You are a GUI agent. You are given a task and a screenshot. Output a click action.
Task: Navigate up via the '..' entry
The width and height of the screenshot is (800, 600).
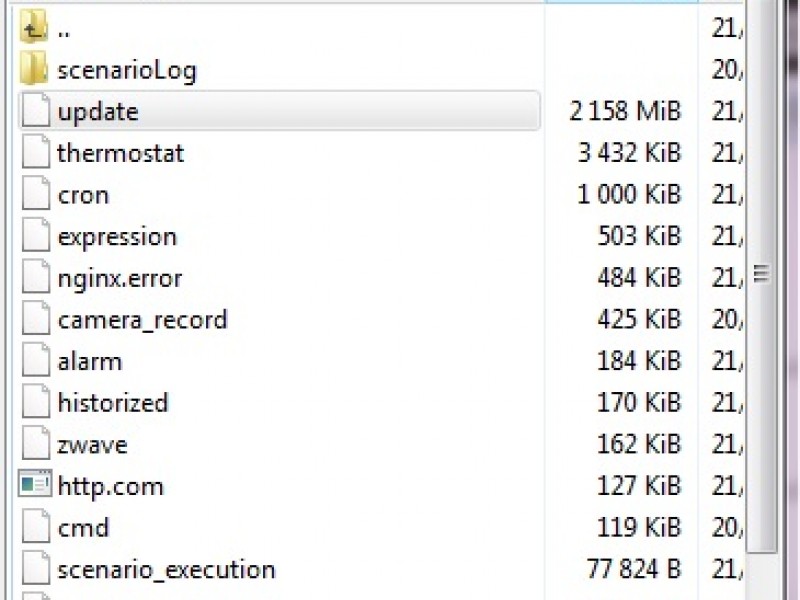tap(64, 29)
